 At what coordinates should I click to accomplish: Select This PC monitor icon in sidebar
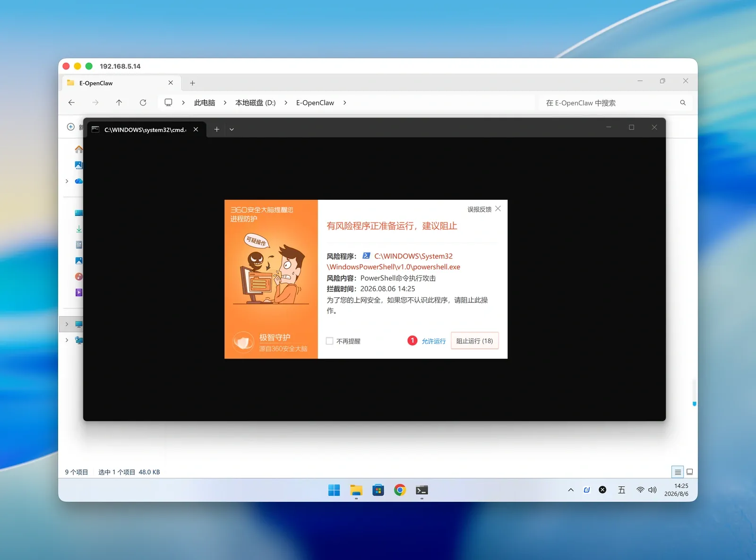(x=79, y=324)
